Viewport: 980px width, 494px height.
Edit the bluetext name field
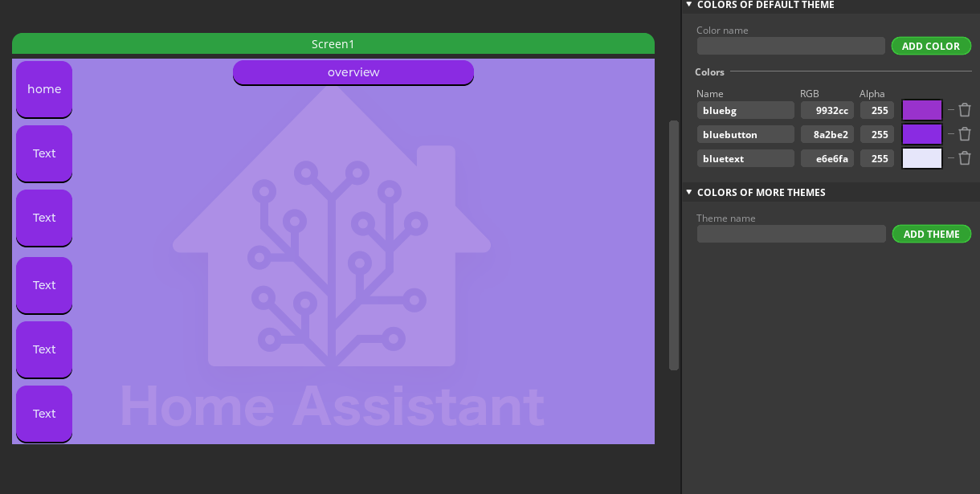tap(745, 158)
